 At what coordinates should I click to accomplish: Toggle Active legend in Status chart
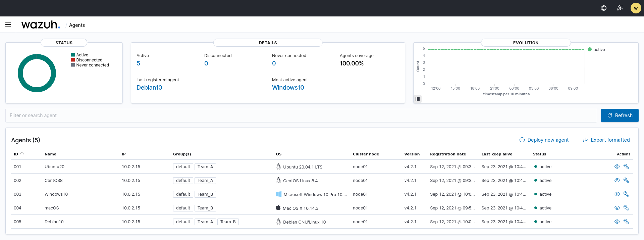tap(79, 55)
